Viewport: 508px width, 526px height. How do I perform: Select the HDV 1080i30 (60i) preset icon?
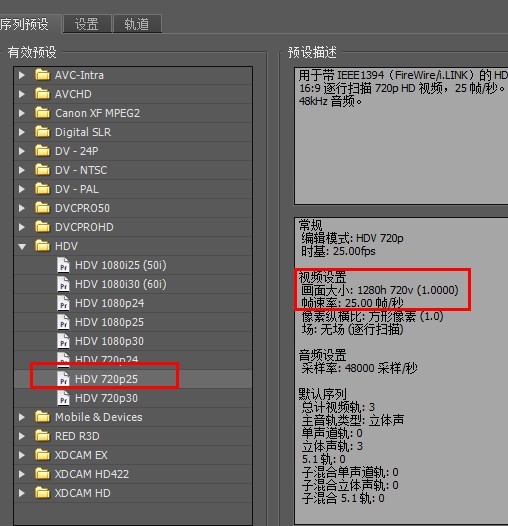(x=63, y=284)
